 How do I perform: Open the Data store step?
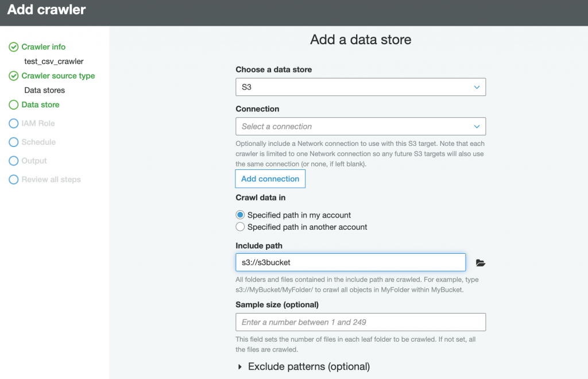tap(41, 105)
